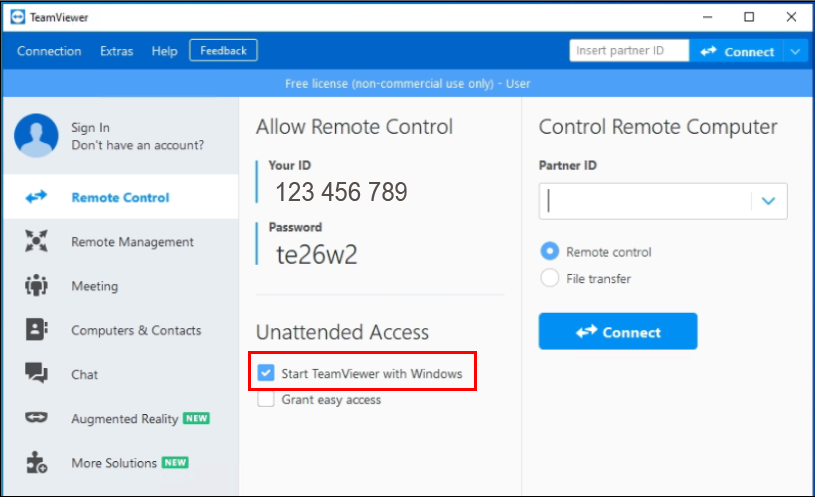
Task: Close the TeamViewer window
Action: point(791,17)
